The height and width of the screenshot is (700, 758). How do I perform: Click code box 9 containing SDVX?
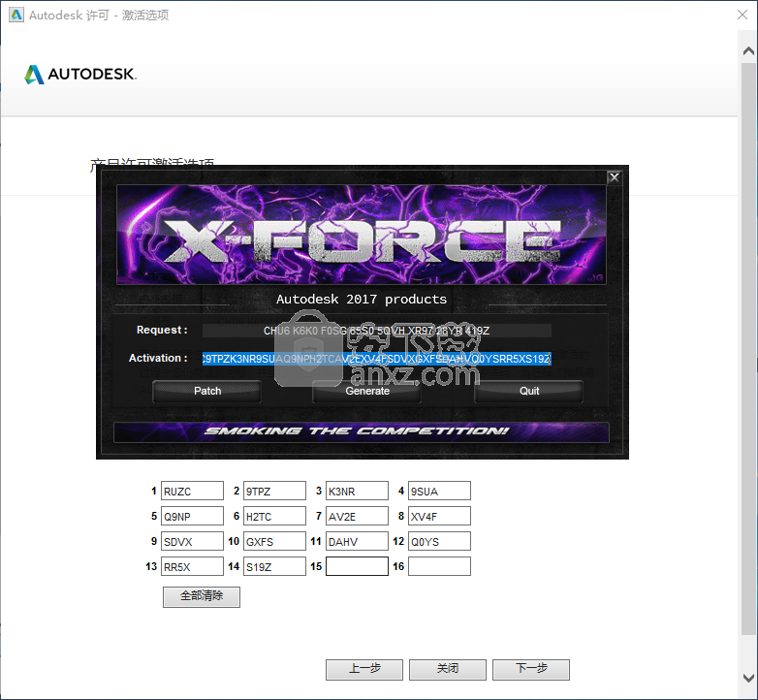(x=192, y=541)
